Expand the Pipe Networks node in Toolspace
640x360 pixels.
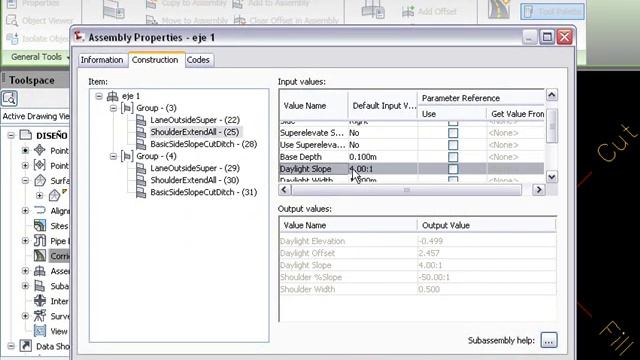25,241
